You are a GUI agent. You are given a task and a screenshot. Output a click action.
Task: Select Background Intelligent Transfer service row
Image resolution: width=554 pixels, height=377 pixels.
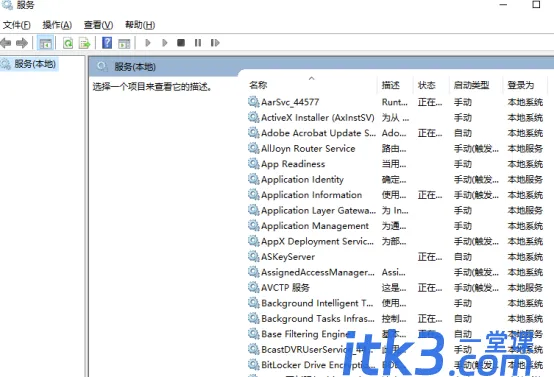(395, 303)
